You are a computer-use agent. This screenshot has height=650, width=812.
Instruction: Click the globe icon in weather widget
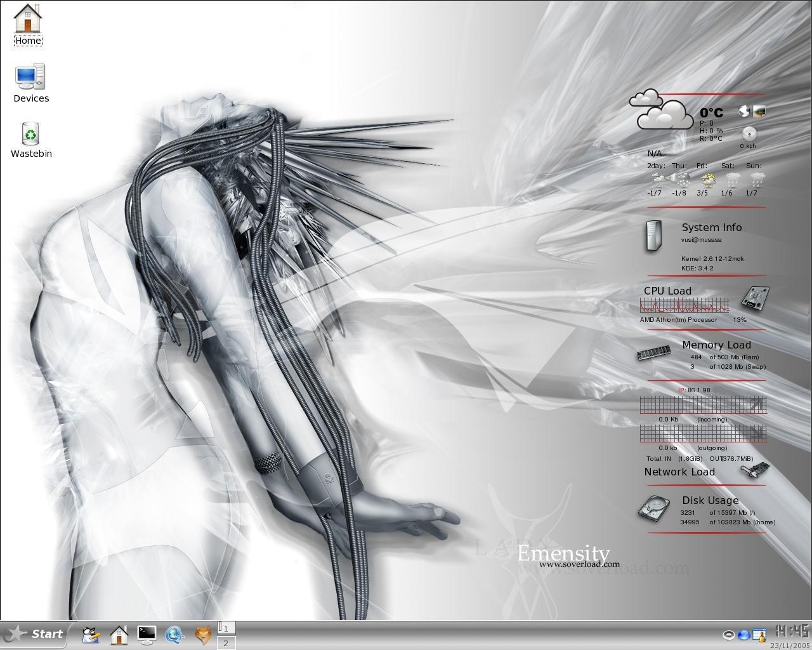point(744,112)
